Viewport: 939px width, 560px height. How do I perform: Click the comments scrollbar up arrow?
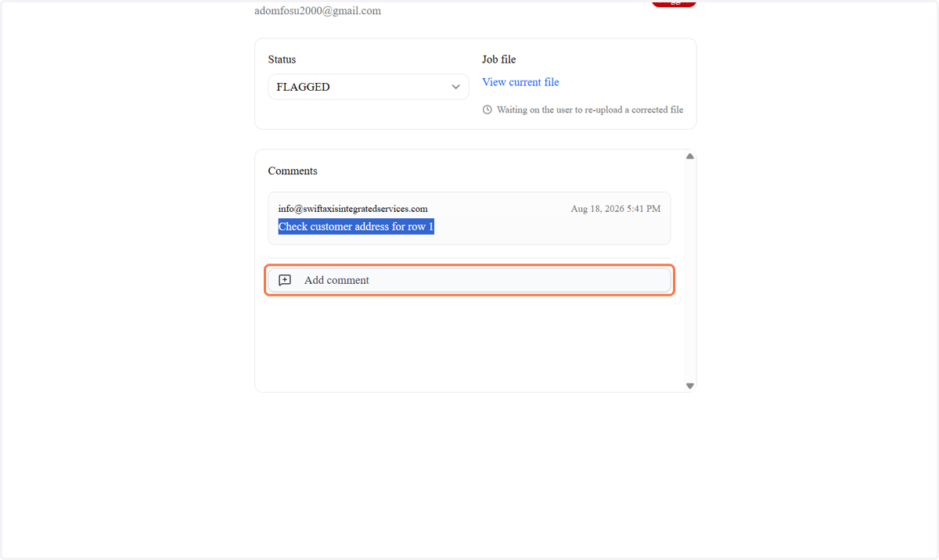(690, 156)
